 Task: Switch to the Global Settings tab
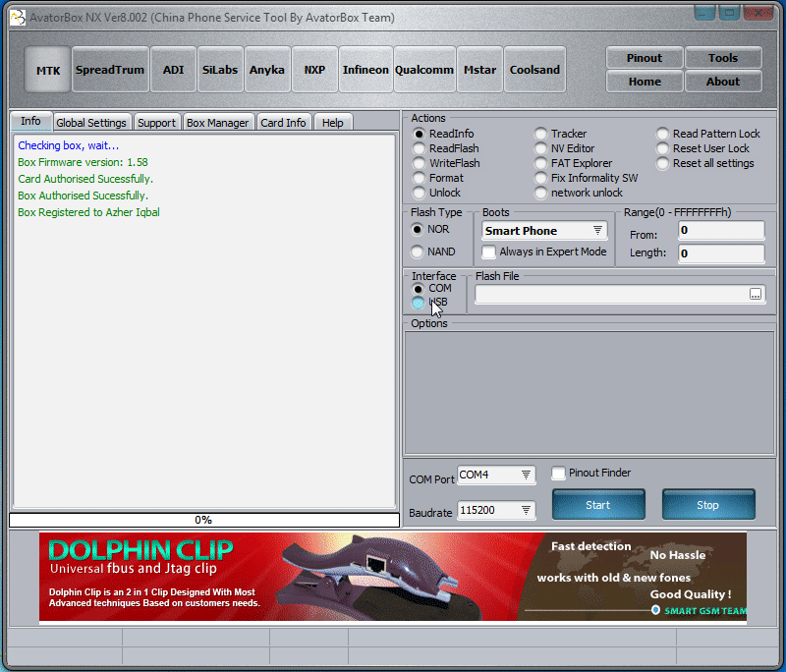(x=91, y=123)
